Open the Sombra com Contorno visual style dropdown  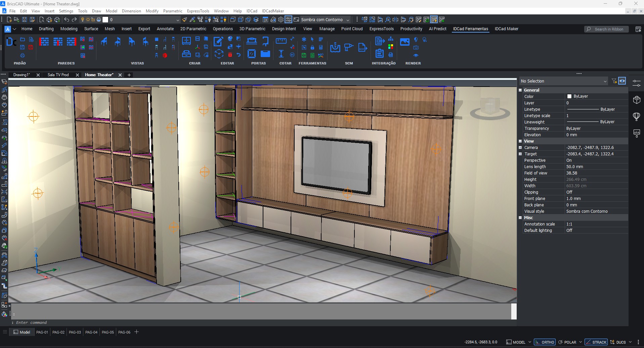click(325, 19)
